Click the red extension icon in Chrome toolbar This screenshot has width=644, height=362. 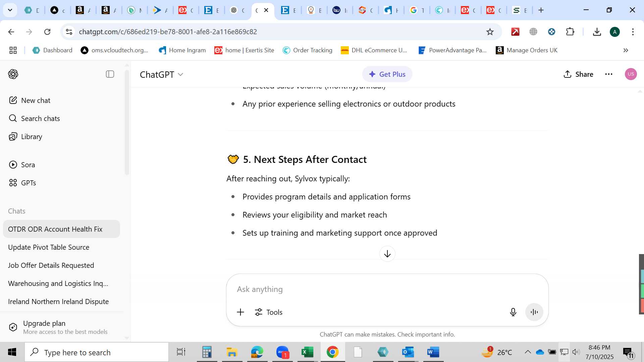pos(515,32)
